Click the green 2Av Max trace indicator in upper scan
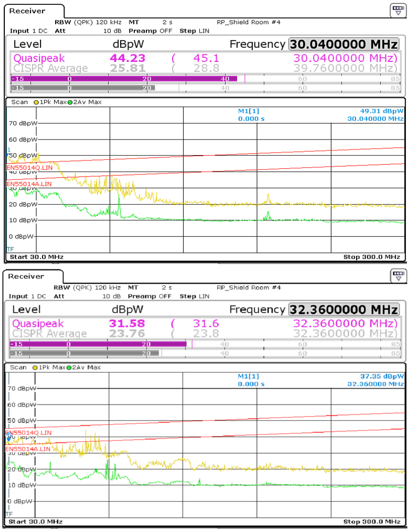The height and width of the screenshot is (532, 410). point(70,102)
